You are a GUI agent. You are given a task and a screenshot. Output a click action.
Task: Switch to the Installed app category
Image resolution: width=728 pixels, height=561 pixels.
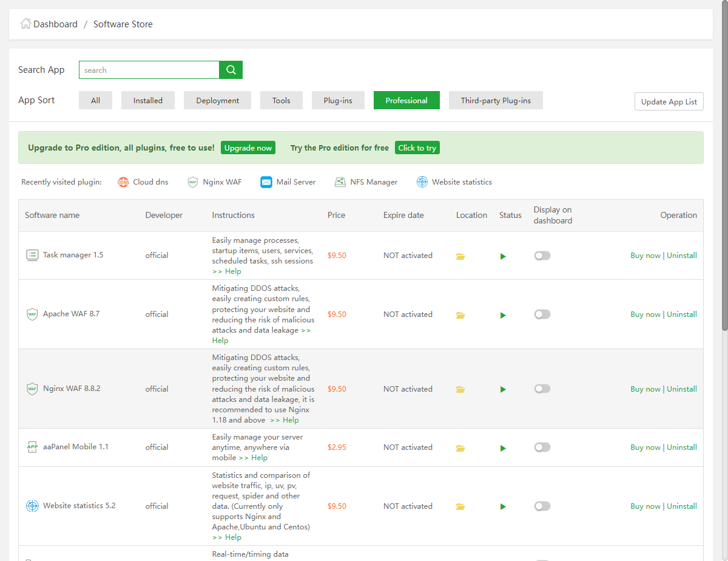coord(148,101)
